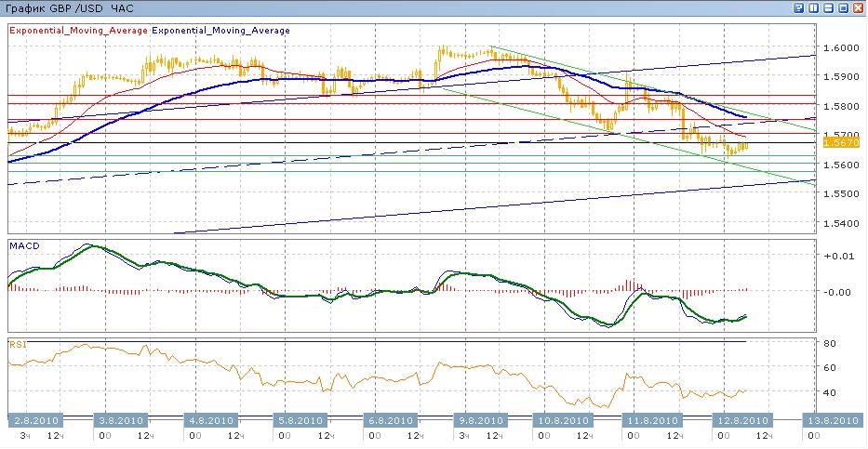Close the GBP/USD chart window

coord(858,7)
